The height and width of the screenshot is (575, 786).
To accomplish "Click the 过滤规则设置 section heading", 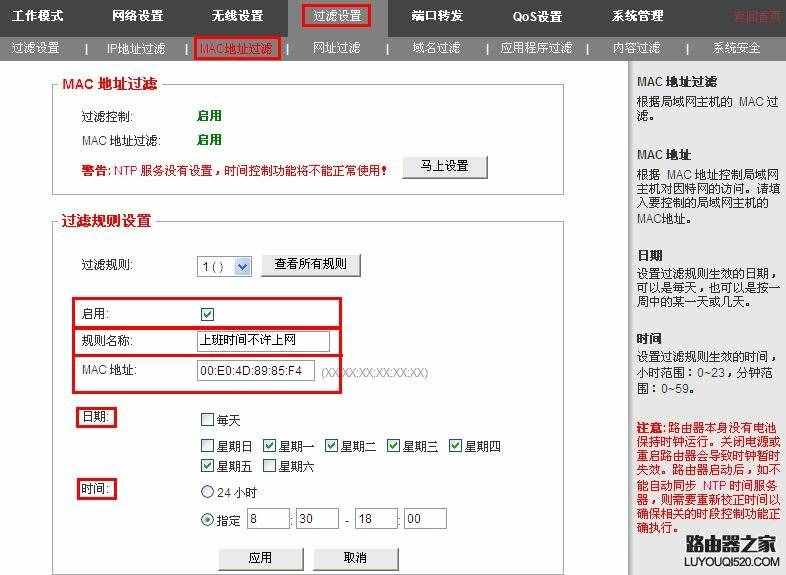I will tap(106, 221).
